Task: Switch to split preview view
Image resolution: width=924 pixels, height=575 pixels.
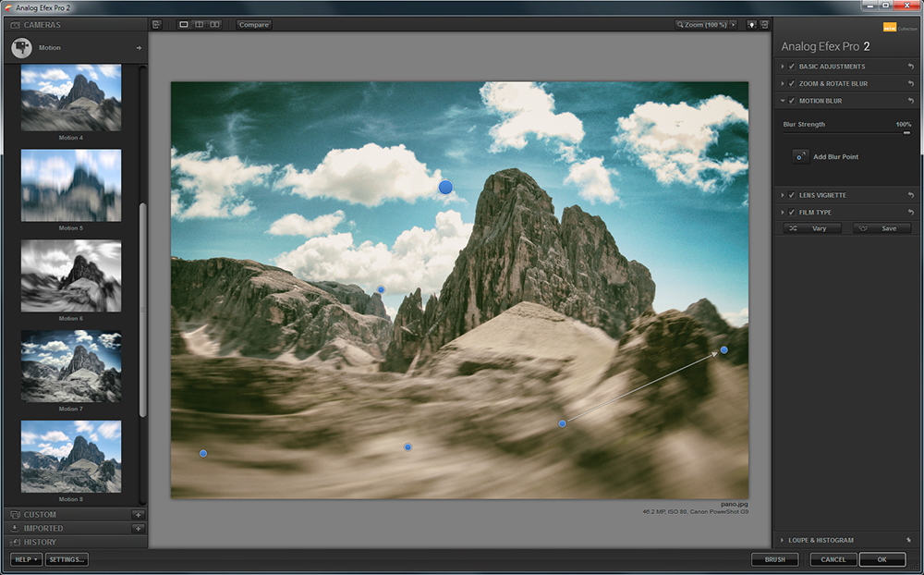Action: [x=199, y=24]
